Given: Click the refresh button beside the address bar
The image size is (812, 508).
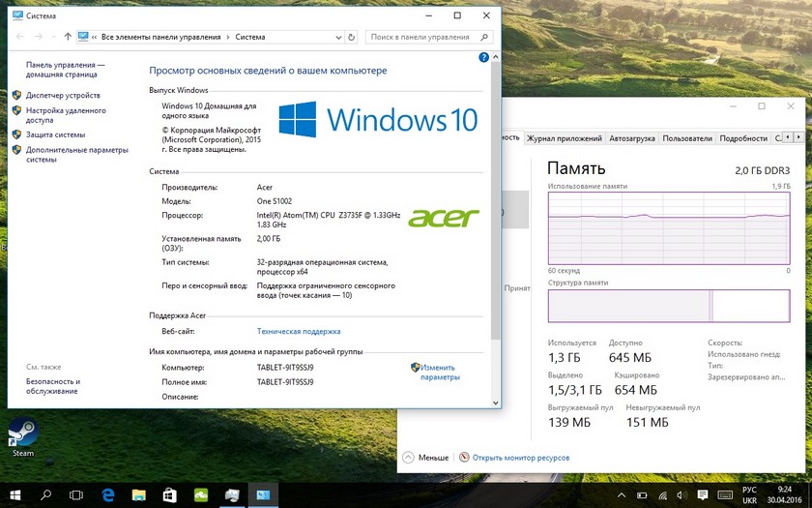Looking at the screenshot, I should coord(351,37).
